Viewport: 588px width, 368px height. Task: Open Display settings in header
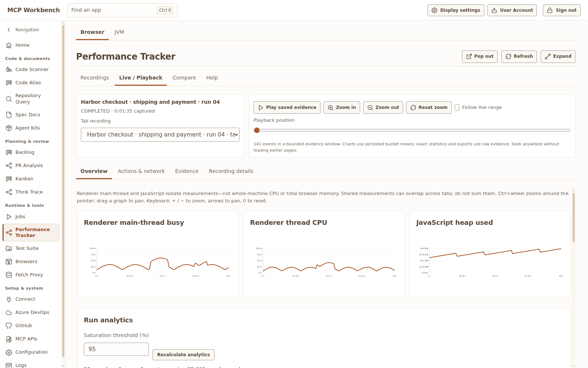pyautogui.click(x=456, y=10)
